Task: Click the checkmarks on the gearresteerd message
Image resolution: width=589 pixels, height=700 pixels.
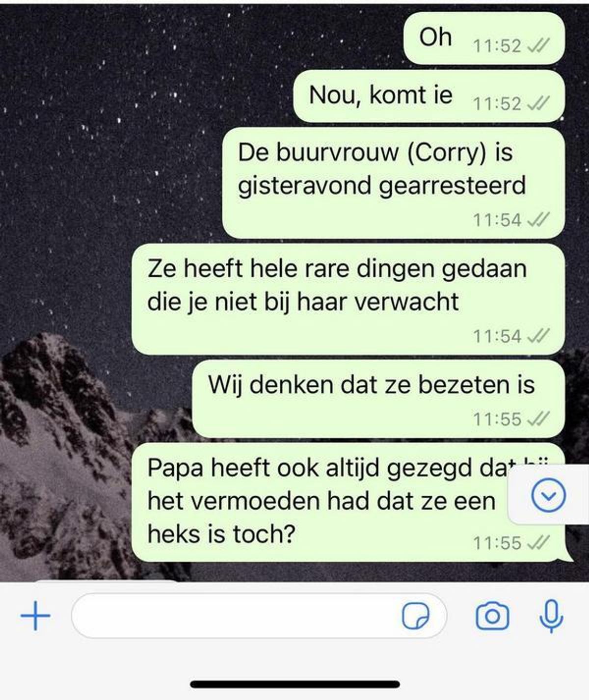Action: click(x=538, y=219)
